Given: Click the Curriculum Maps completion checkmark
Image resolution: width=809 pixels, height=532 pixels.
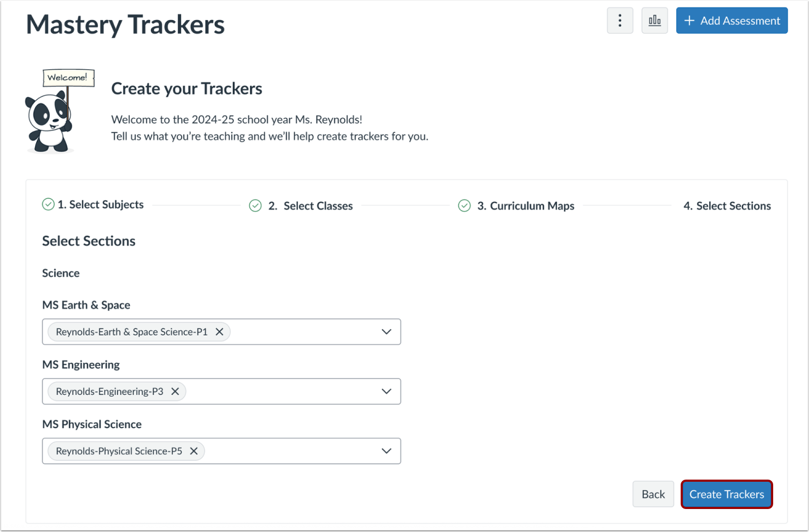Looking at the screenshot, I should [464, 205].
